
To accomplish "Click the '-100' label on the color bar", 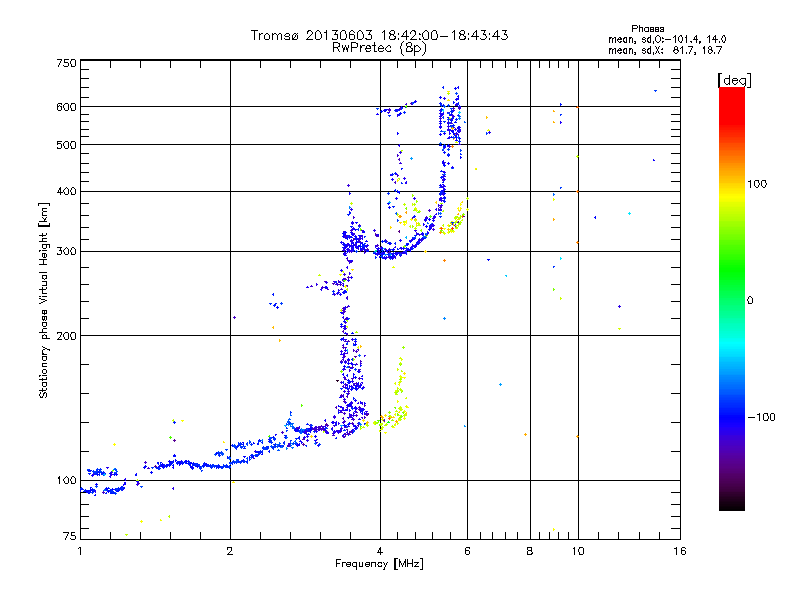I will [761, 417].
